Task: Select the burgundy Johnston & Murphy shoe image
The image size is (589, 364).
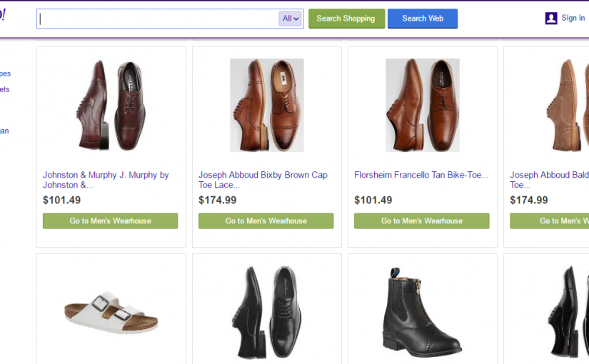Action: point(111,105)
